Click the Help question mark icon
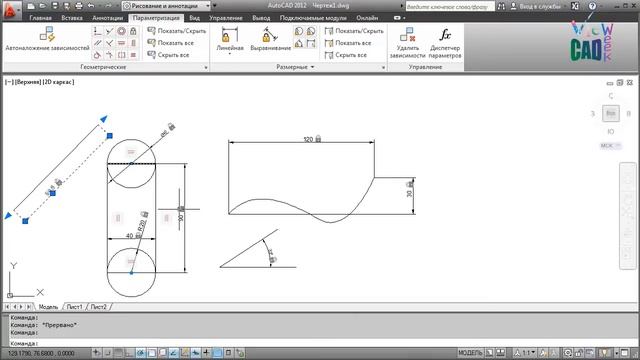Screen dimensions: 640x360 tap(592, 6)
